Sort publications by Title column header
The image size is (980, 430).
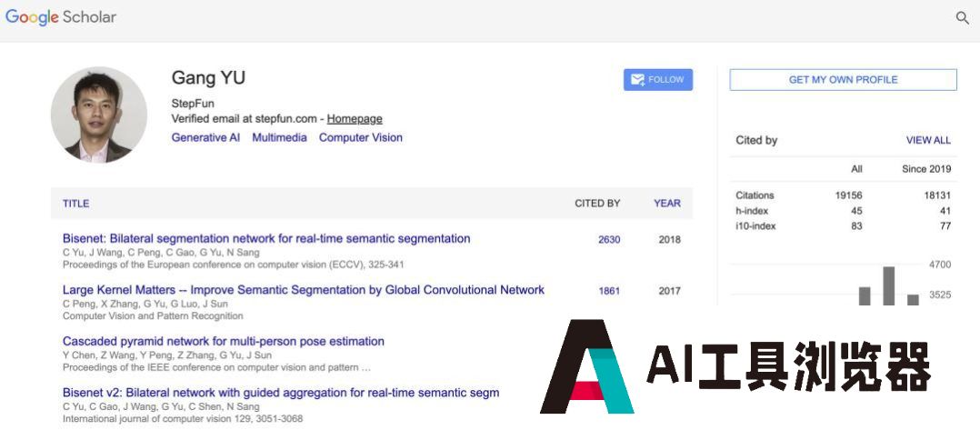75,203
